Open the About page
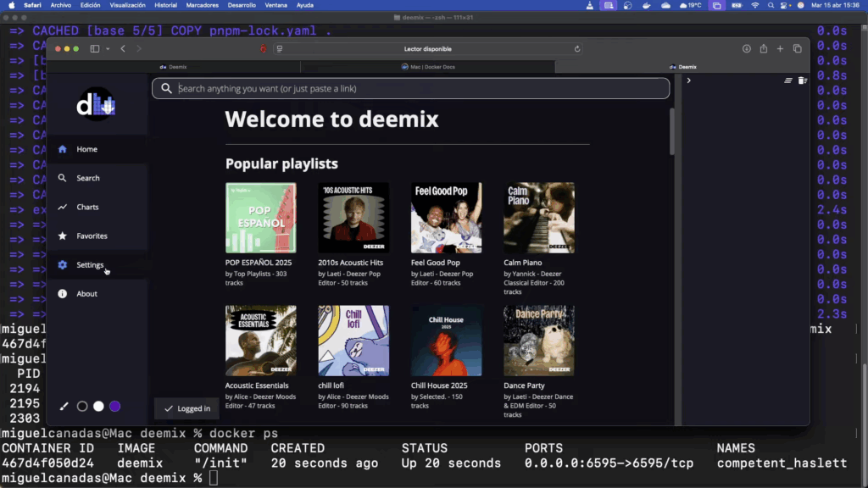Screen dimensions: 868x488 pyautogui.click(x=97, y=294)
